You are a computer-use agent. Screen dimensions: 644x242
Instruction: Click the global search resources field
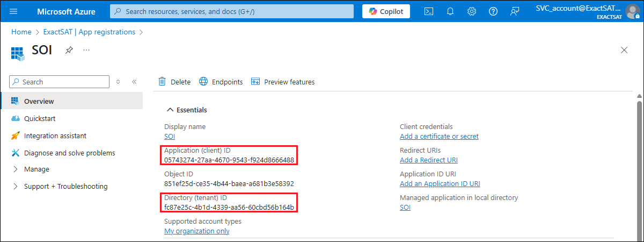point(232,11)
